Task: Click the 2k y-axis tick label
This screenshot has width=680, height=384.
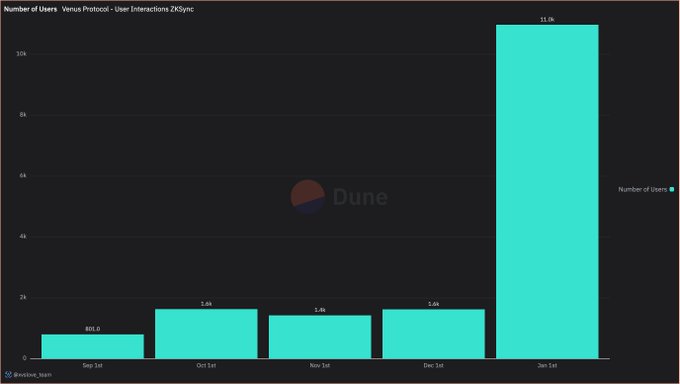Action: [x=23, y=297]
